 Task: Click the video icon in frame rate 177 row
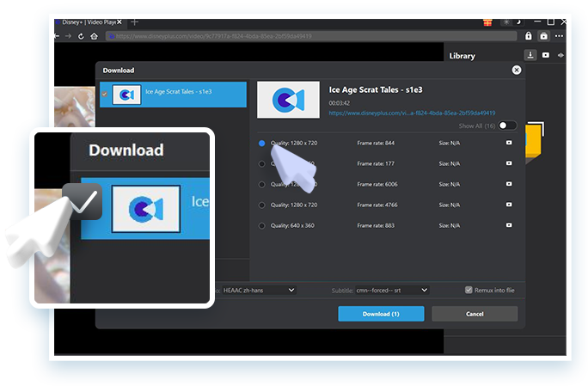click(509, 163)
